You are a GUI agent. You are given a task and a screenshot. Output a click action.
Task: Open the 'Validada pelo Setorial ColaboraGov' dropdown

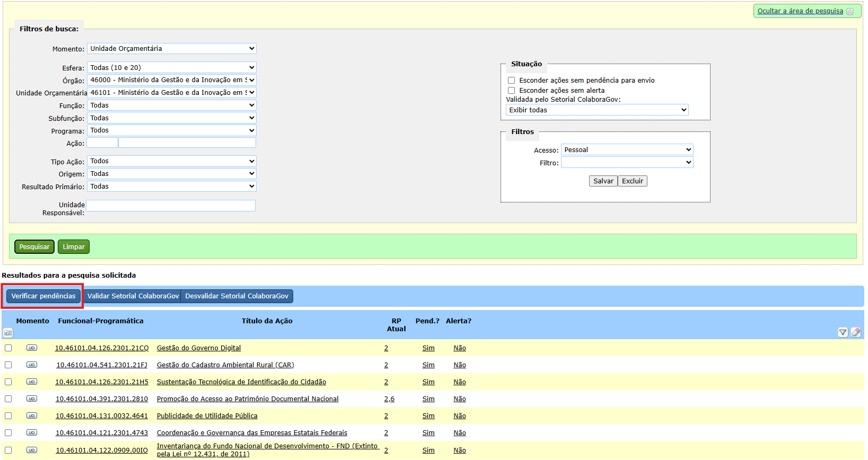click(x=597, y=110)
